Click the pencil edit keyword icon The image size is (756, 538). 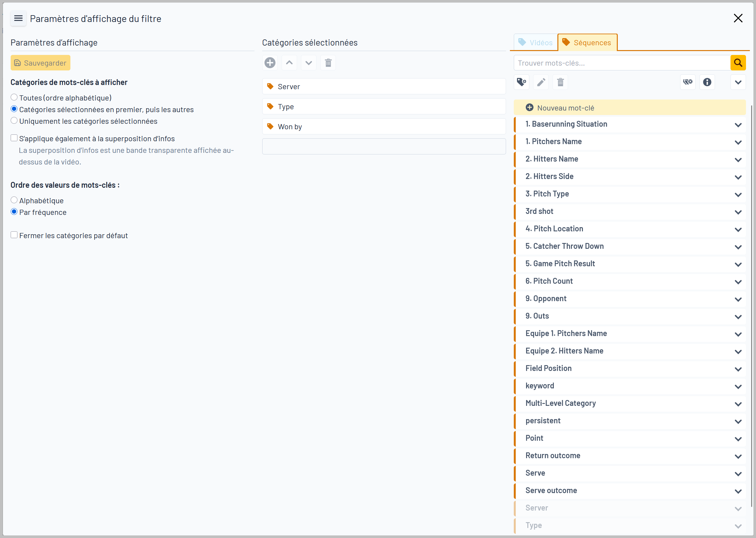[x=541, y=82]
